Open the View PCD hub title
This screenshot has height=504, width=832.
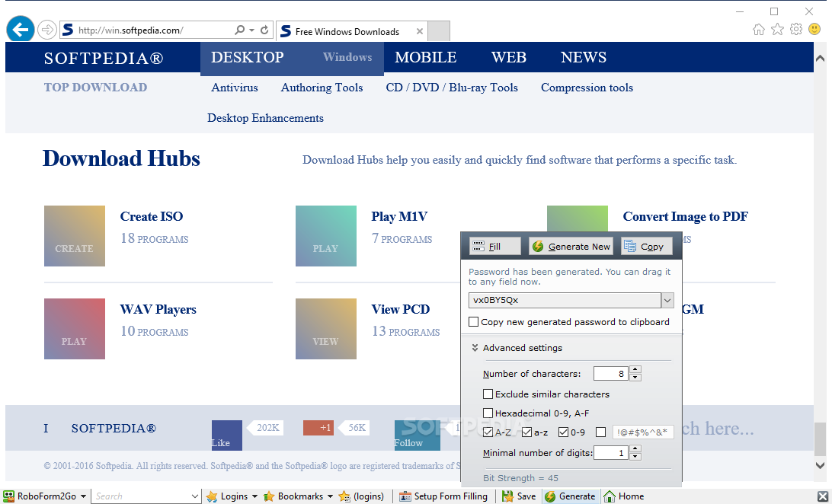point(400,310)
